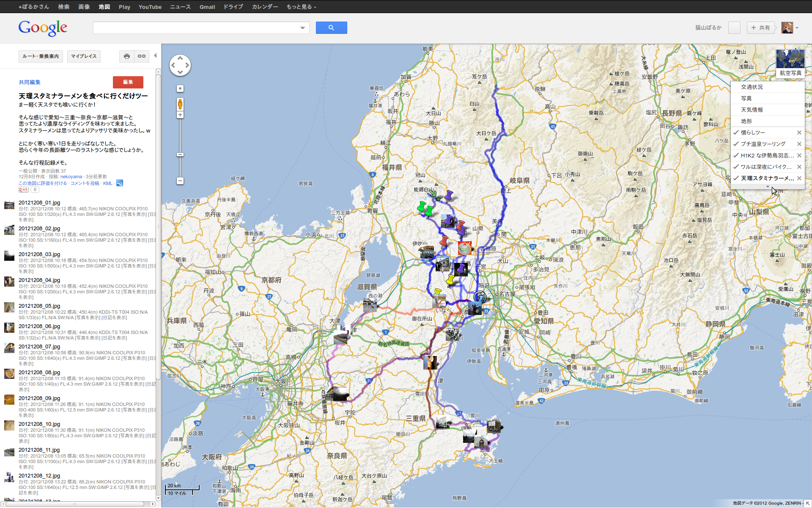Toggle the 天理スタミナラーメン layer checkmark
The width and height of the screenshot is (812, 508).
(x=736, y=178)
